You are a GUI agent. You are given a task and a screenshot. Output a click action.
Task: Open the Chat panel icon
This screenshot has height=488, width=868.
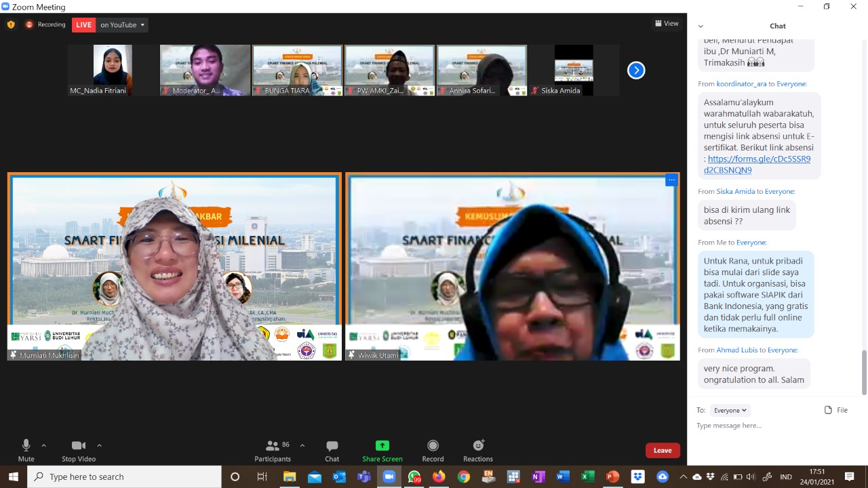click(332, 446)
